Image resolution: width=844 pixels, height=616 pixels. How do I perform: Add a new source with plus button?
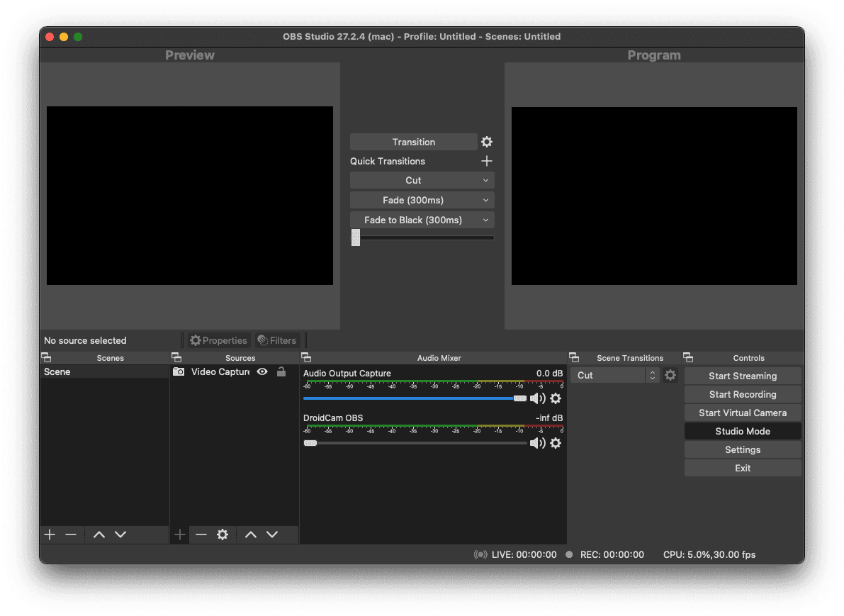point(180,534)
